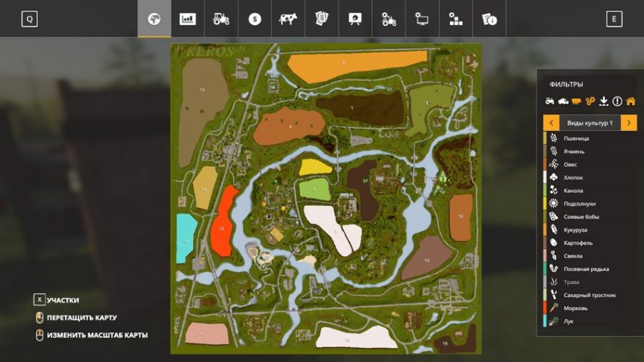Open the Animals tab with cow icon
This screenshot has height=362, width=644.
point(288,19)
